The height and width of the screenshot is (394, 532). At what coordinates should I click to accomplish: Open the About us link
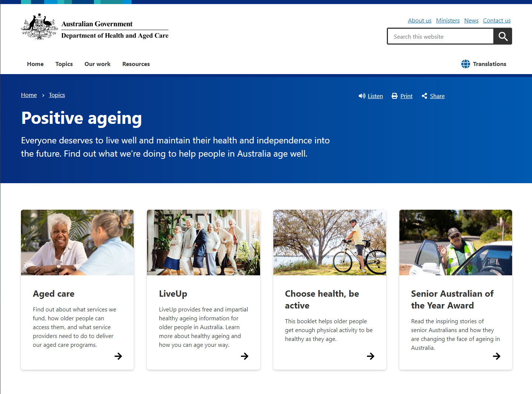click(x=420, y=21)
